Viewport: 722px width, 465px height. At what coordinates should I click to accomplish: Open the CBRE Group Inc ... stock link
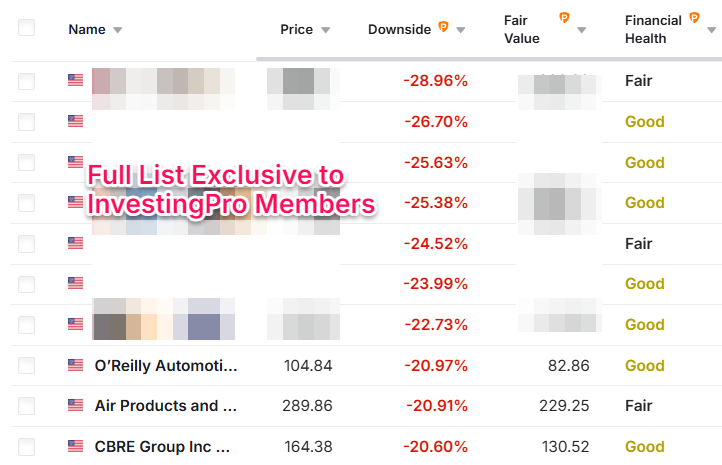click(162, 447)
